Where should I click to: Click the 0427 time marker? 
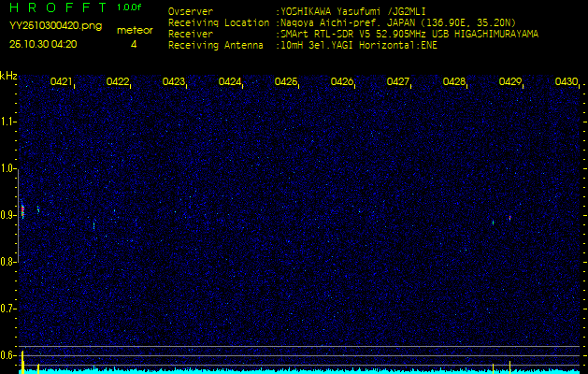pos(398,81)
